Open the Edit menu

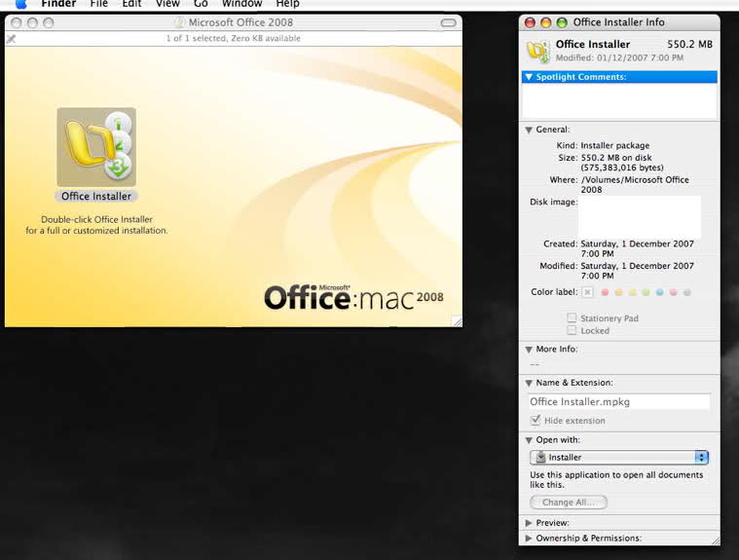click(131, 4)
